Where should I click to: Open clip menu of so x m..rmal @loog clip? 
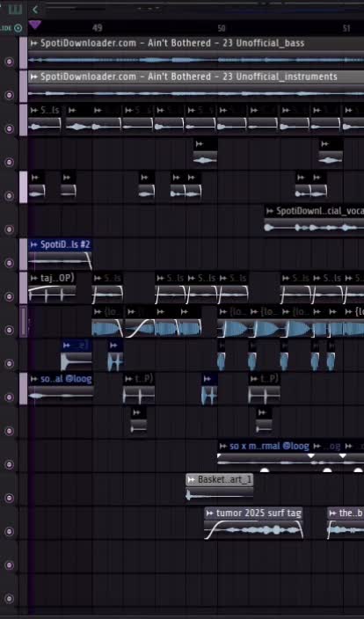click(223, 446)
